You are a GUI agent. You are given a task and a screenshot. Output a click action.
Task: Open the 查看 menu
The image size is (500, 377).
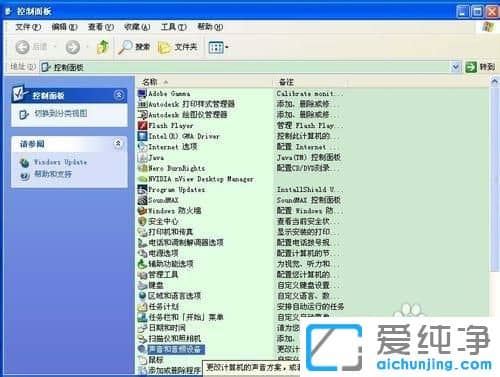point(101,27)
